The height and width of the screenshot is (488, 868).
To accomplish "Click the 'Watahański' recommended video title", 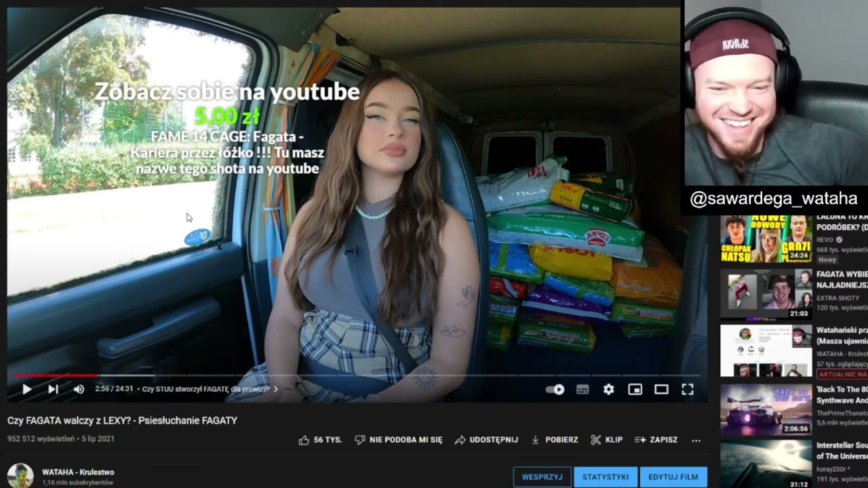I will coord(842,335).
